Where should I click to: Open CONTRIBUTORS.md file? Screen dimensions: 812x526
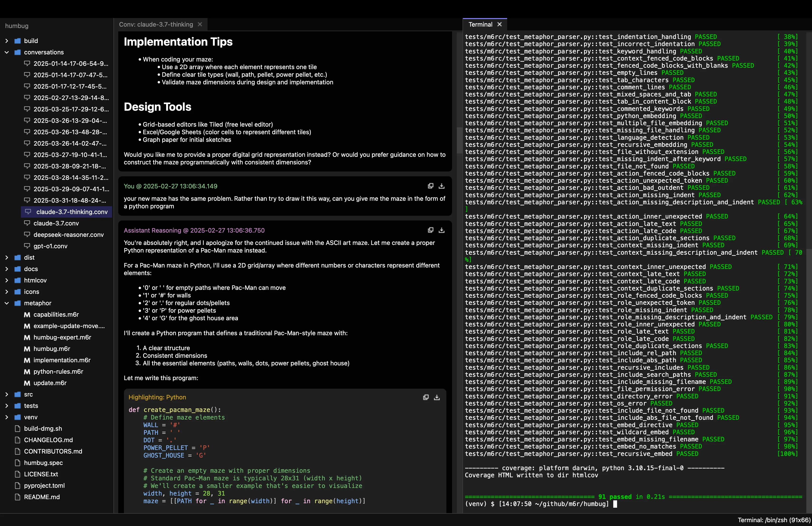[x=48, y=451]
